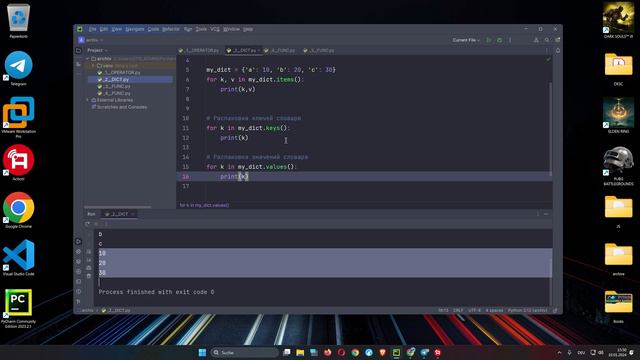Stop the process in the Run toolbar
The height and width of the screenshot is (360, 640).
[96, 224]
